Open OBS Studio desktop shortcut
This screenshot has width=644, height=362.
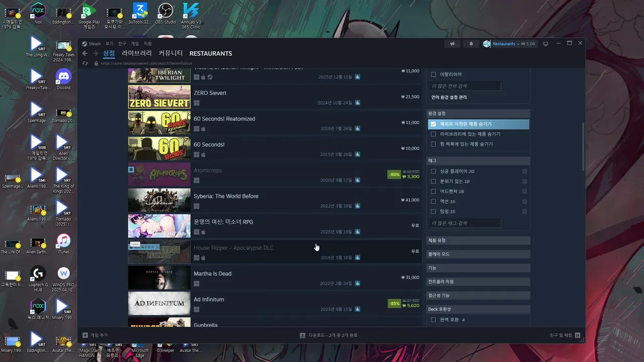(166, 14)
